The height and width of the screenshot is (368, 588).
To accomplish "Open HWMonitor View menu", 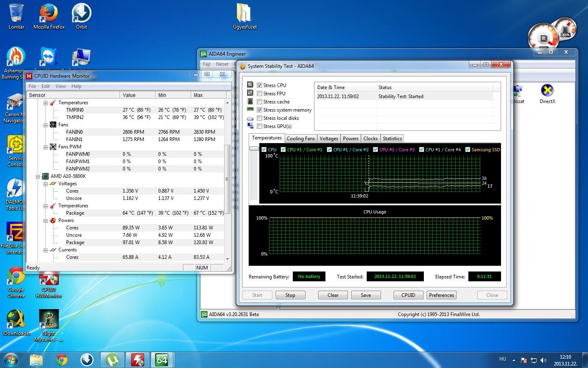I will point(60,86).
